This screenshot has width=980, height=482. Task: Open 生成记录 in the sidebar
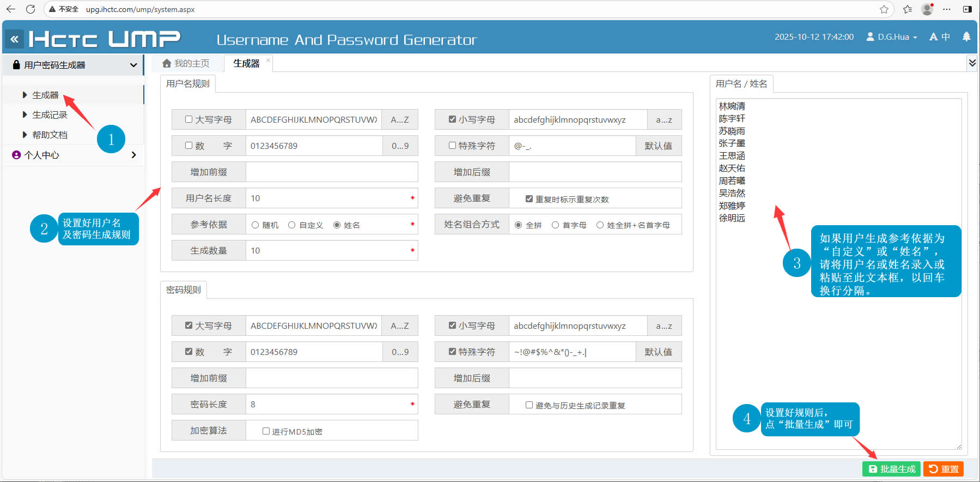click(50, 115)
